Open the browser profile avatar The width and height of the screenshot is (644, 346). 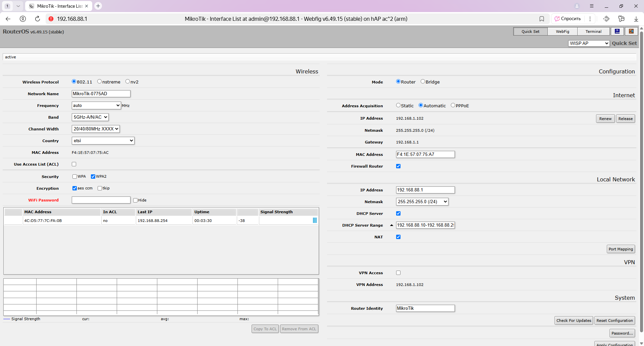pyautogui.click(x=577, y=6)
